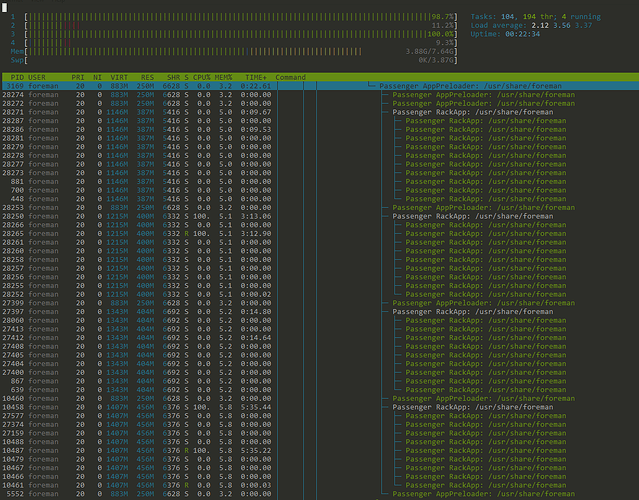Select process 10458 with time 5:35.44

(320, 407)
